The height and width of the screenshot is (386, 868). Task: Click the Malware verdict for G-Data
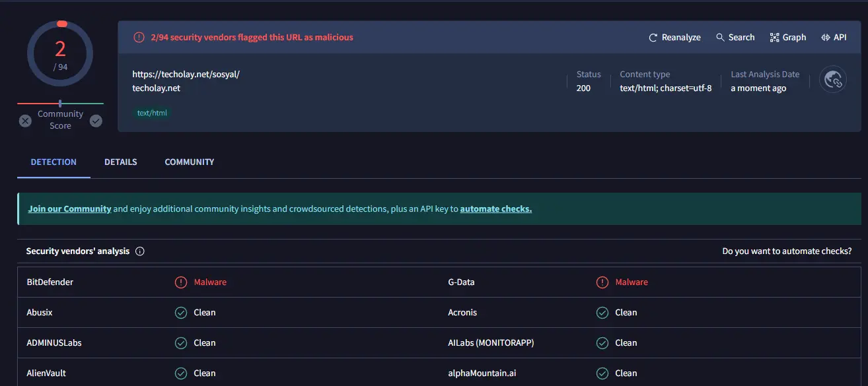tap(632, 282)
